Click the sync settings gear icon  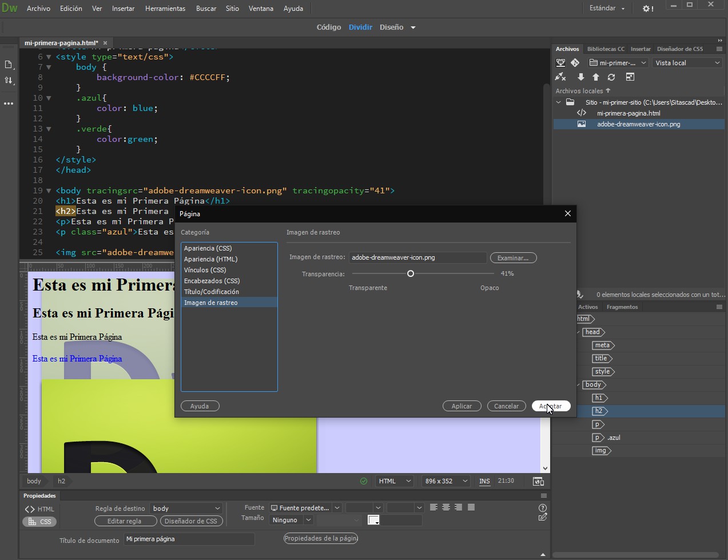click(647, 9)
